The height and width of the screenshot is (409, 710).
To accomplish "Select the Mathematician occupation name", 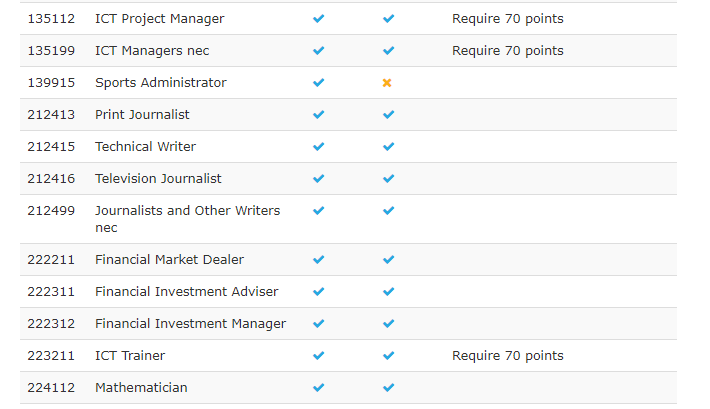I will [141, 388].
